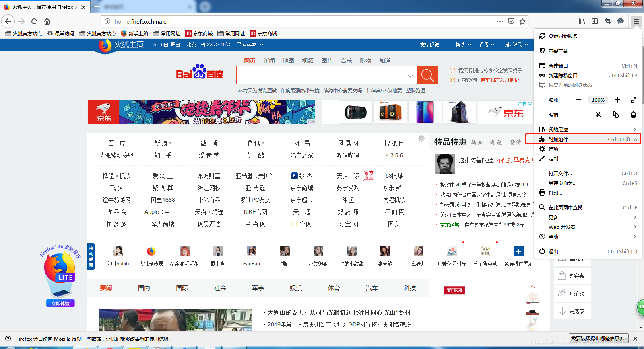Image resolution: width=644 pixels, height=349 pixels.
Task: Expand the 帮助 submenu
Action: [588, 236]
